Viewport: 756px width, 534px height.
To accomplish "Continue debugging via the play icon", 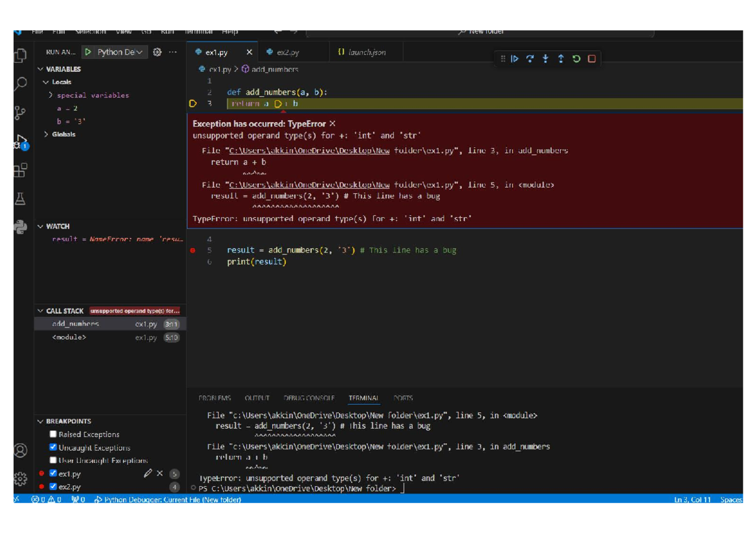I will 515,59.
